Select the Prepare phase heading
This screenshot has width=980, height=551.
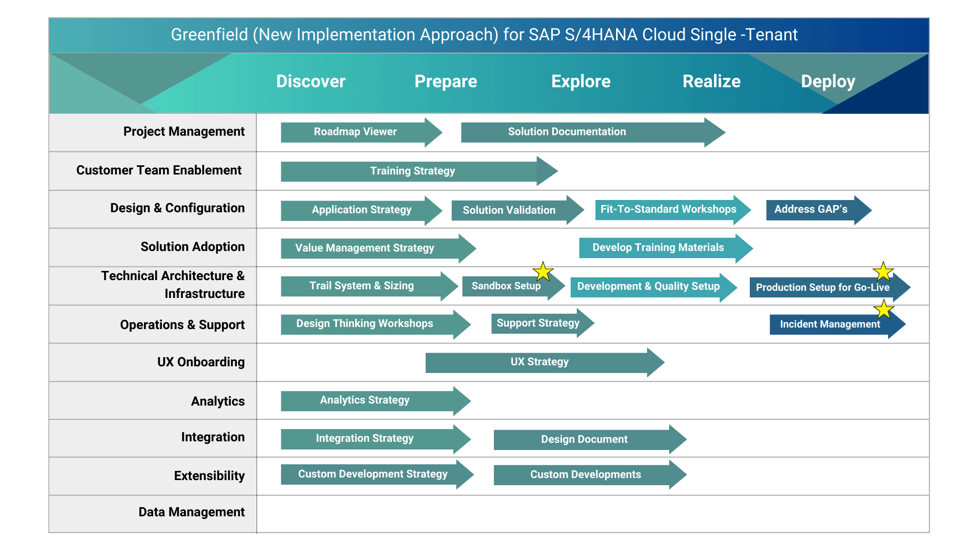coord(446,82)
